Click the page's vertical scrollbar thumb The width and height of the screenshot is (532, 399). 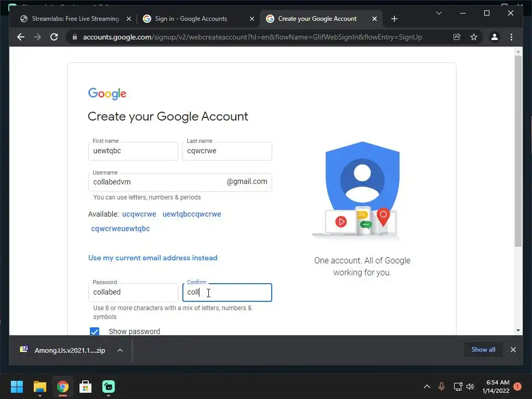[518, 151]
